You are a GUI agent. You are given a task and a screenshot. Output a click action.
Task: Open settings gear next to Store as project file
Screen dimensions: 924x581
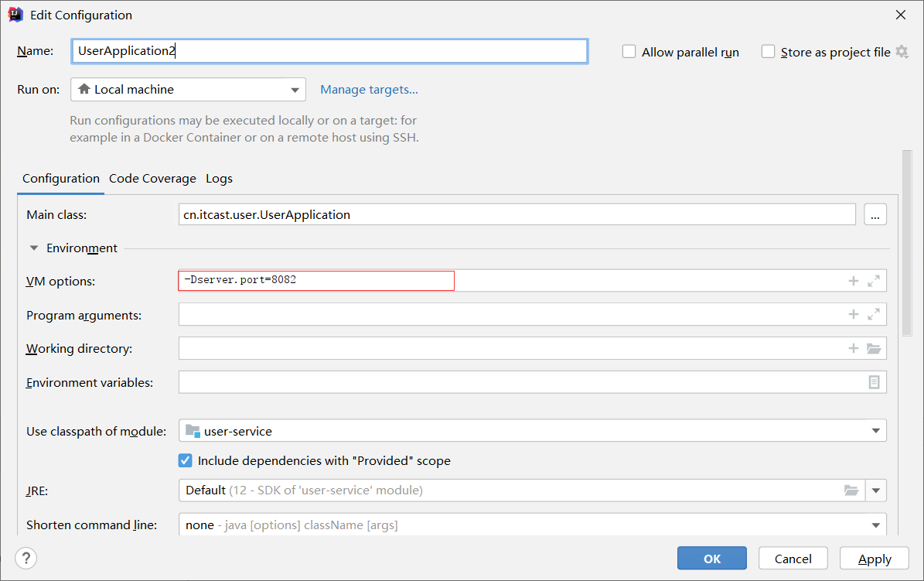pyautogui.click(x=902, y=52)
